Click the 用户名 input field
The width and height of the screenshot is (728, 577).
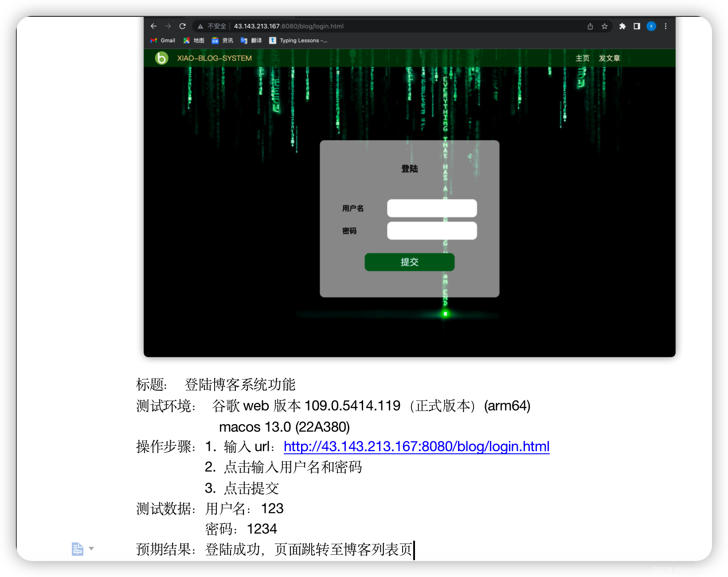coord(432,208)
